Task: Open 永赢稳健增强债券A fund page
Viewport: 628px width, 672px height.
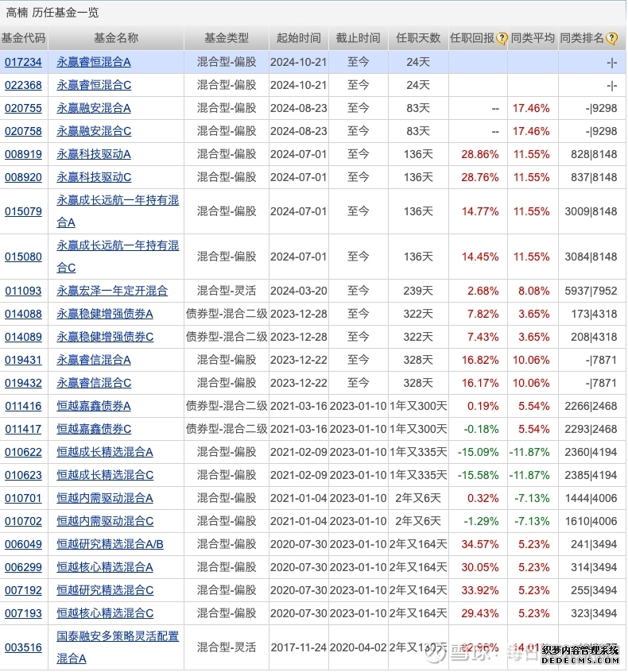Action: pyautogui.click(x=105, y=315)
